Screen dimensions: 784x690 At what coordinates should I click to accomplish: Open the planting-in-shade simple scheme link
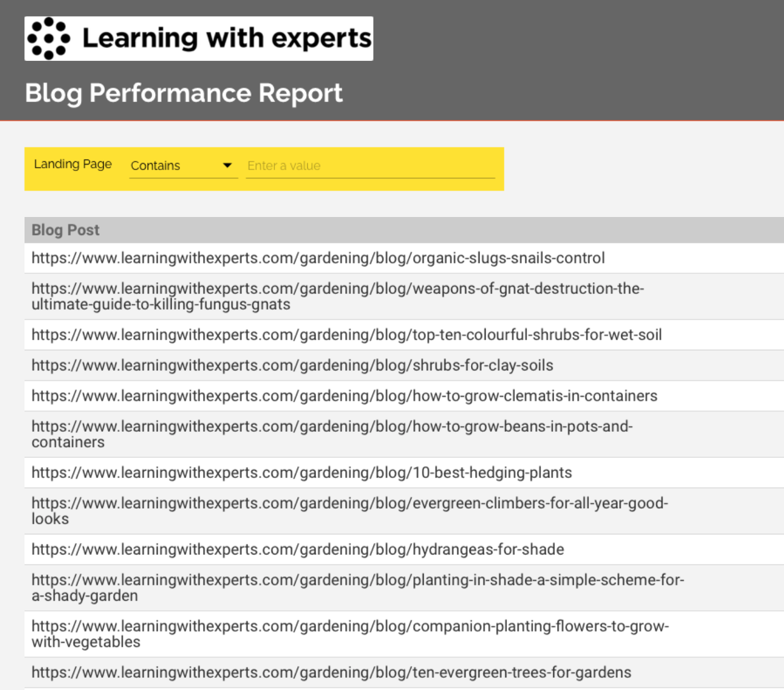(357, 587)
